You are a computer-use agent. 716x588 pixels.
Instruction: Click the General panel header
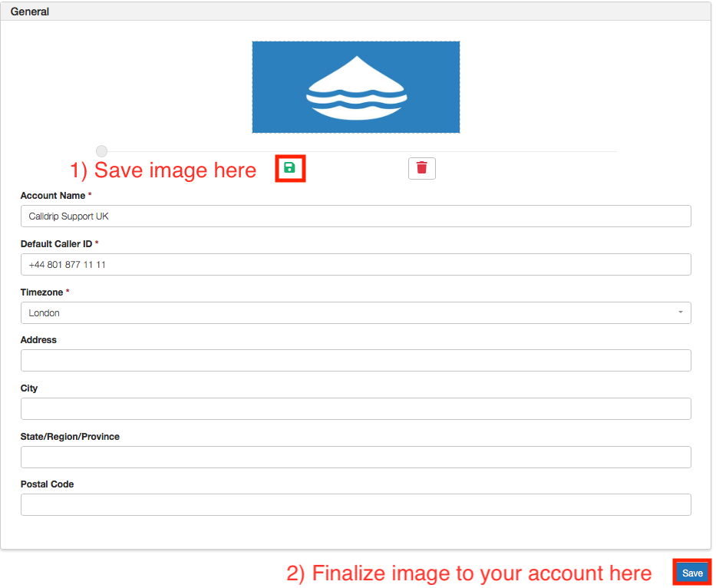(356, 12)
